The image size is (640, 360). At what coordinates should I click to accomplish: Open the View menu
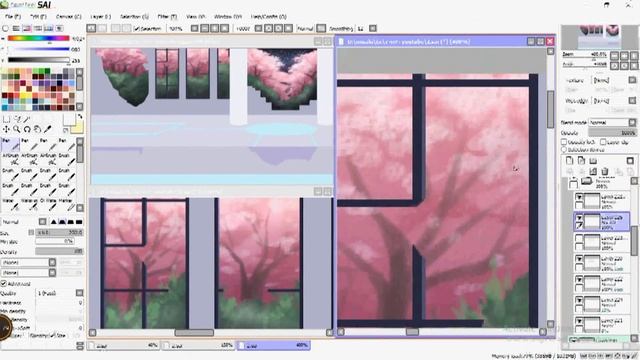coord(196,17)
